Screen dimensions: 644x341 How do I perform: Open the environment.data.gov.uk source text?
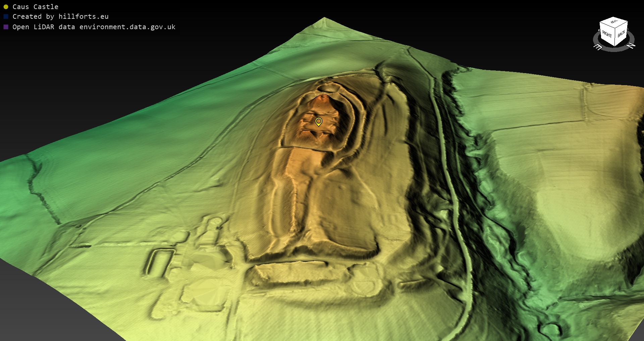tap(127, 27)
